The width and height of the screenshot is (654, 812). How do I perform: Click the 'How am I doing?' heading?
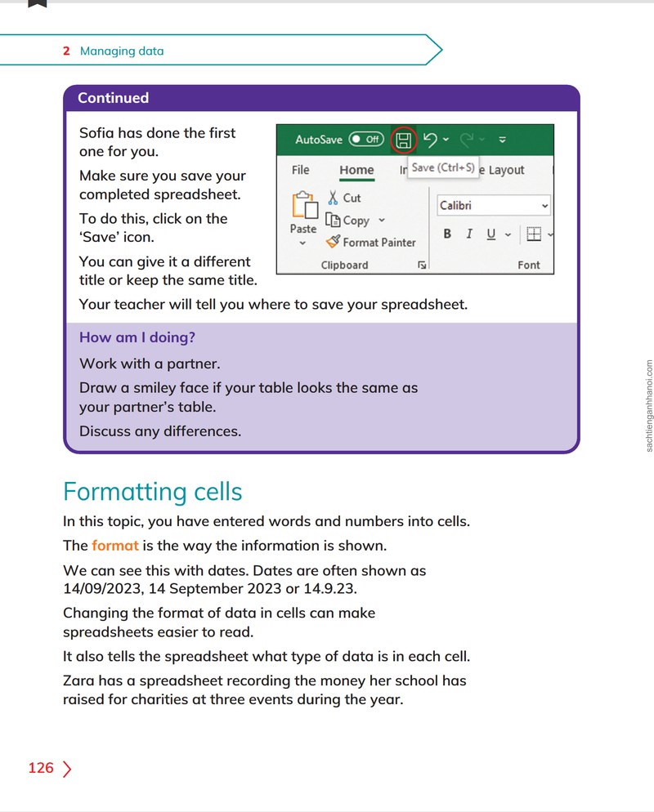pyautogui.click(x=137, y=337)
